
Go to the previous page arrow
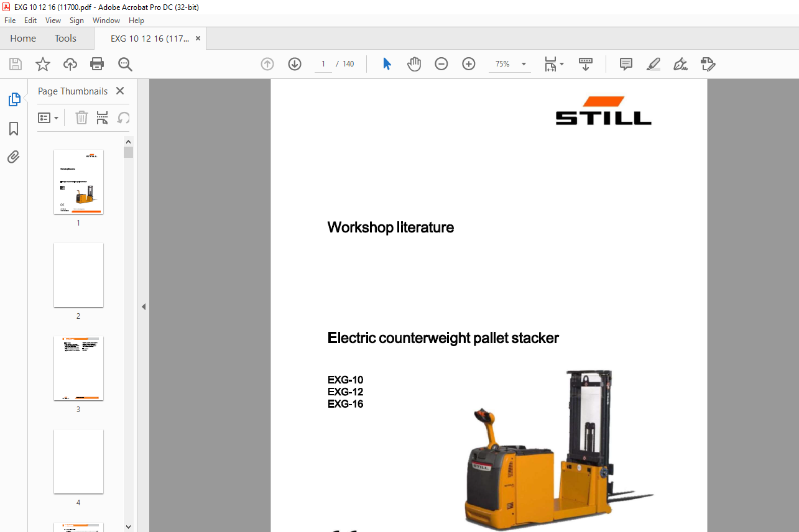(x=267, y=64)
